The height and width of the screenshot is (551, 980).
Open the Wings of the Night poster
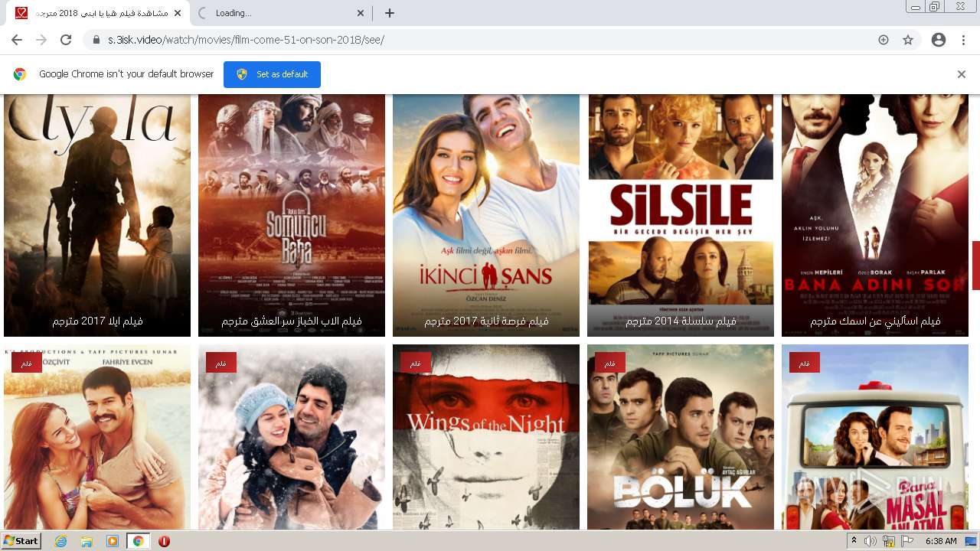(x=486, y=437)
